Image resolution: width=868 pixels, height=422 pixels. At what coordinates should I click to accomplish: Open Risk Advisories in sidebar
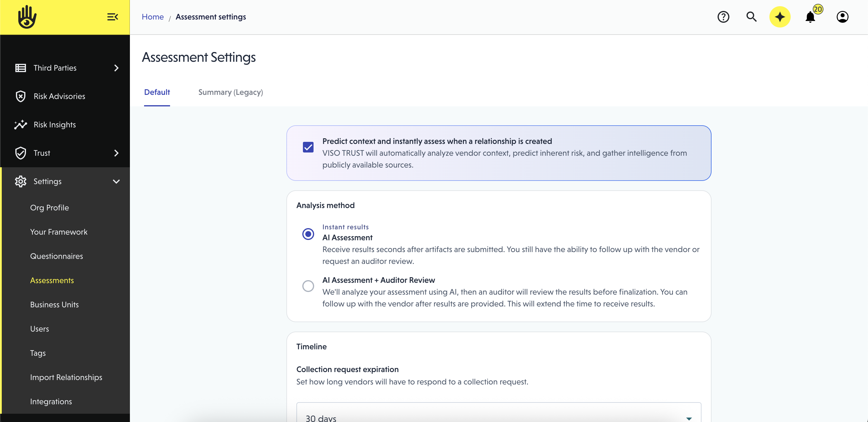tap(59, 96)
